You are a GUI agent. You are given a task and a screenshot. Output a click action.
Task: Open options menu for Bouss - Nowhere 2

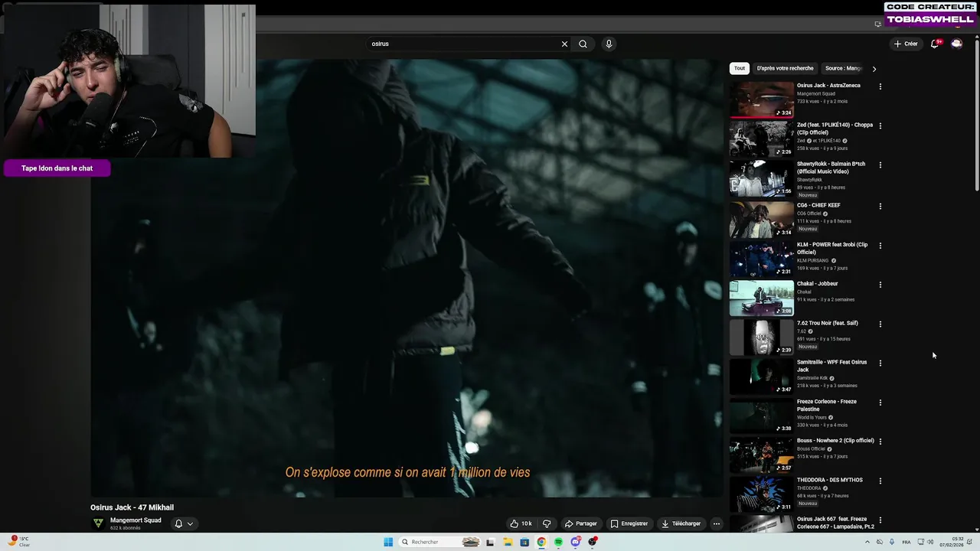click(880, 442)
